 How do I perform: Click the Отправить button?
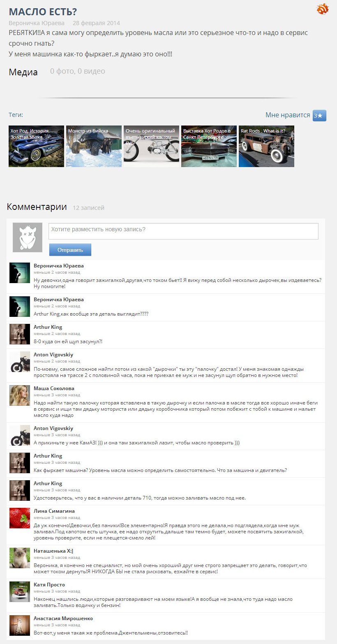(x=70, y=250)
